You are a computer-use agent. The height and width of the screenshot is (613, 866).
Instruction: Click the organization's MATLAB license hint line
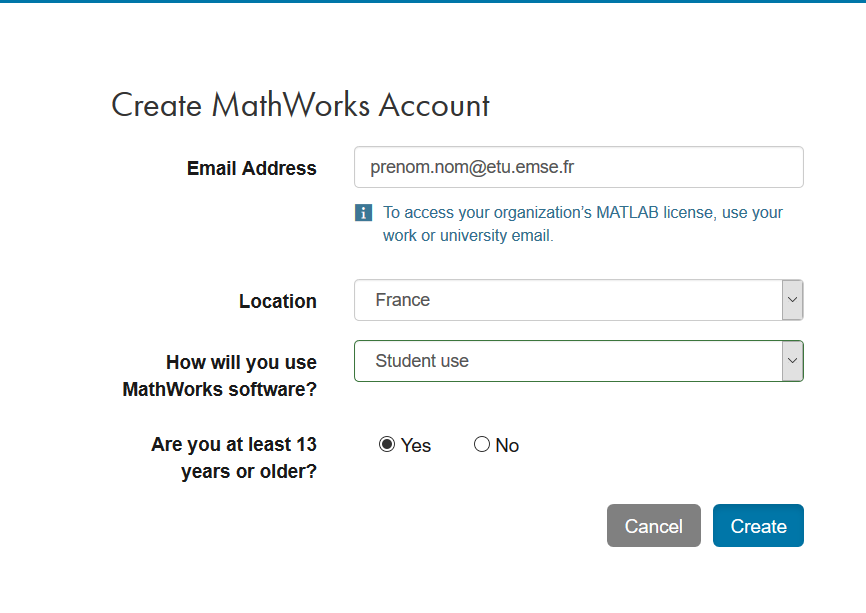click(583, 212)
